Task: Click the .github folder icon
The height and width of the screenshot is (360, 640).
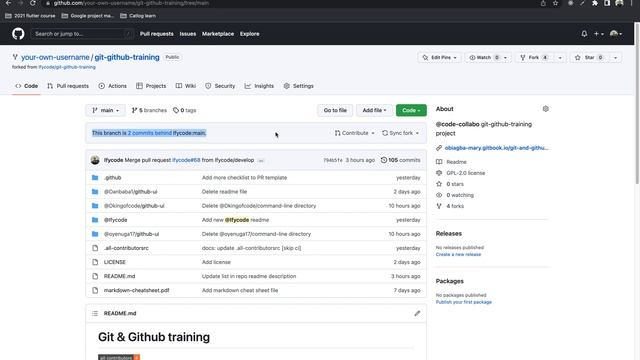Action: pyautogui.click(x=95, y=178)
